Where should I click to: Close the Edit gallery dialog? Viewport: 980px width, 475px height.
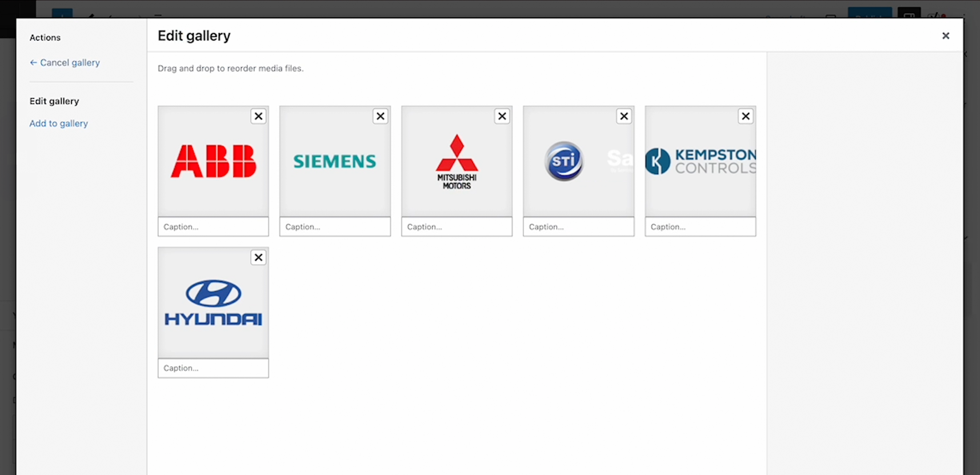946,35
